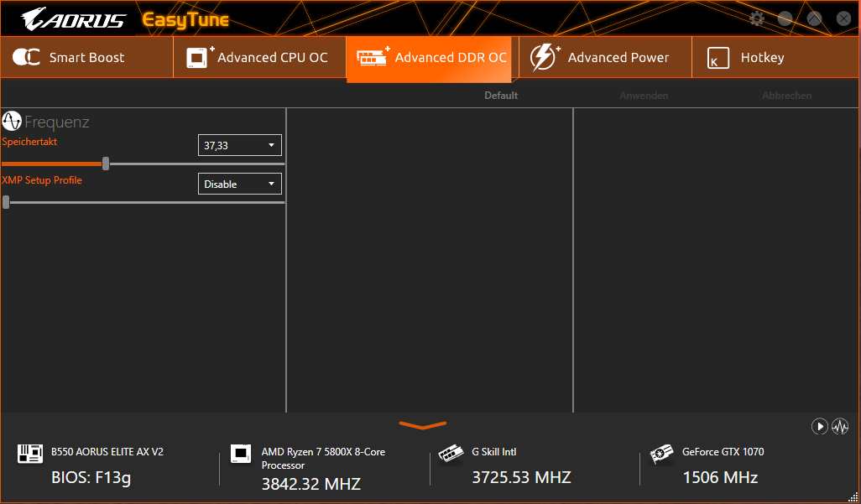Screen dimensions: 861x504
Task: Click the BIOS: F13g text
Action: click(x=91, y=478)
